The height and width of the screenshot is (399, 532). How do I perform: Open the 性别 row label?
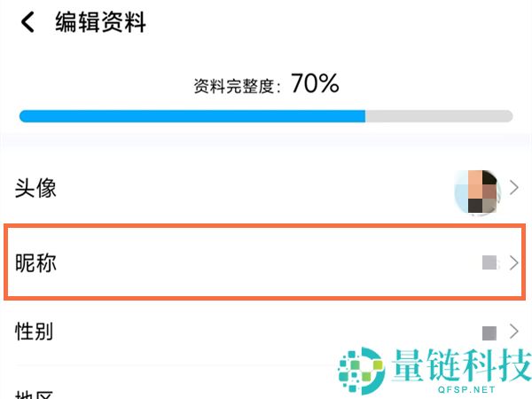pyautogui.click(x=35, y=332)
